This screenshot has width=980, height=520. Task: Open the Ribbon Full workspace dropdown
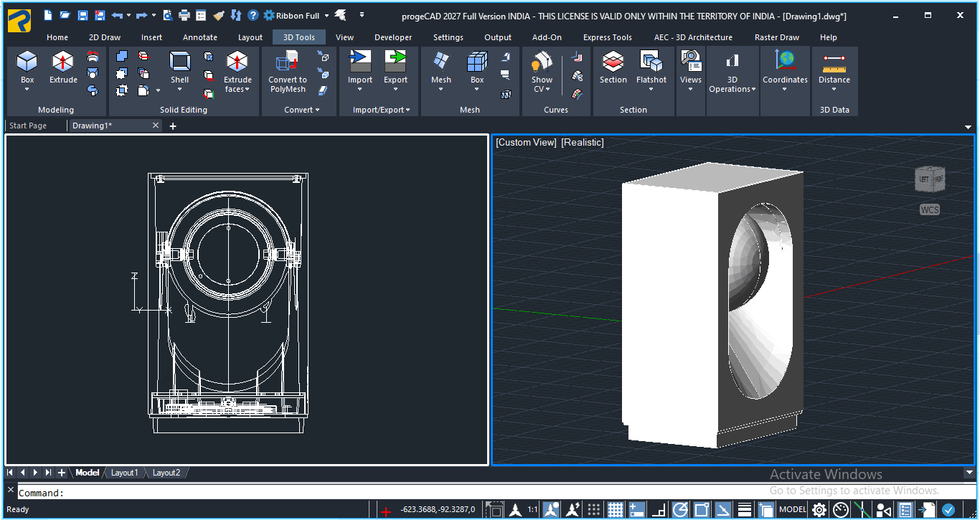[x=326, y=15]
